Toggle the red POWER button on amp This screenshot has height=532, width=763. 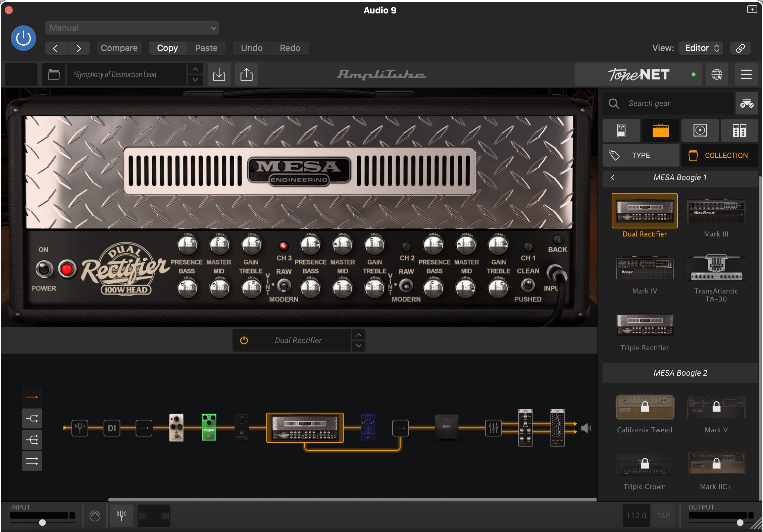coord(67,269)
